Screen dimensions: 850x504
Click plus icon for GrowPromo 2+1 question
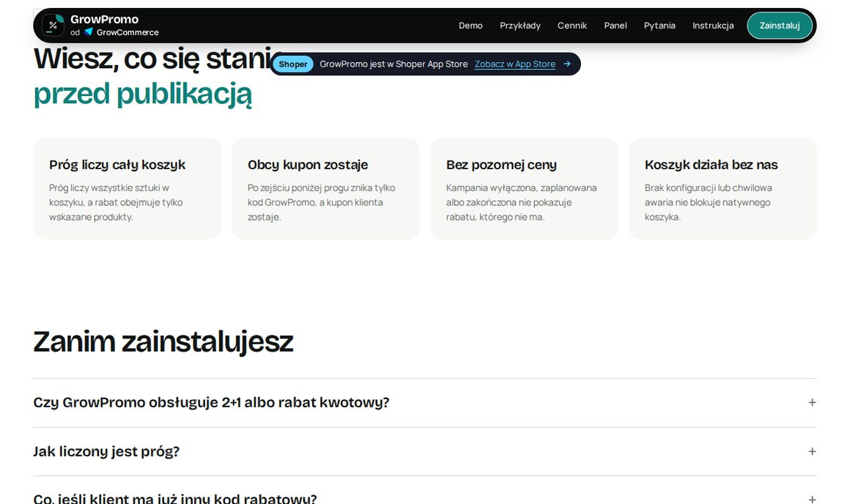(x=812, y=403)
